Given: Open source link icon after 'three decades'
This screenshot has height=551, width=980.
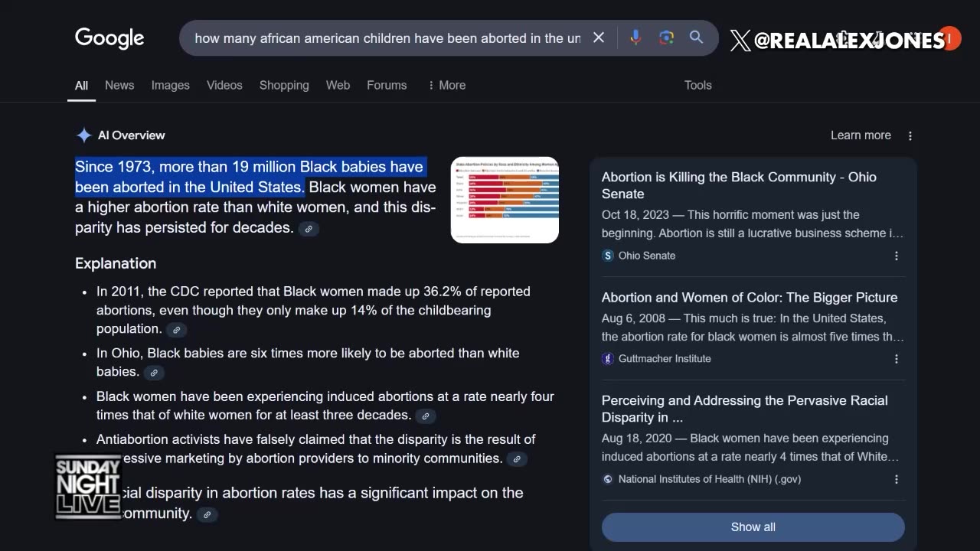Looking at the screenshot, I should (x=426, y=416).
